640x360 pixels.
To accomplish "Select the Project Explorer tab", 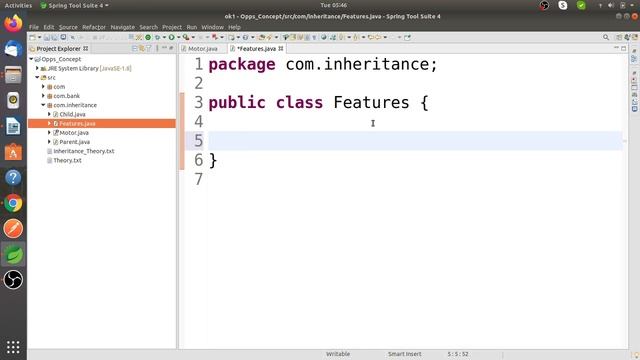I will tap(58, 49).
